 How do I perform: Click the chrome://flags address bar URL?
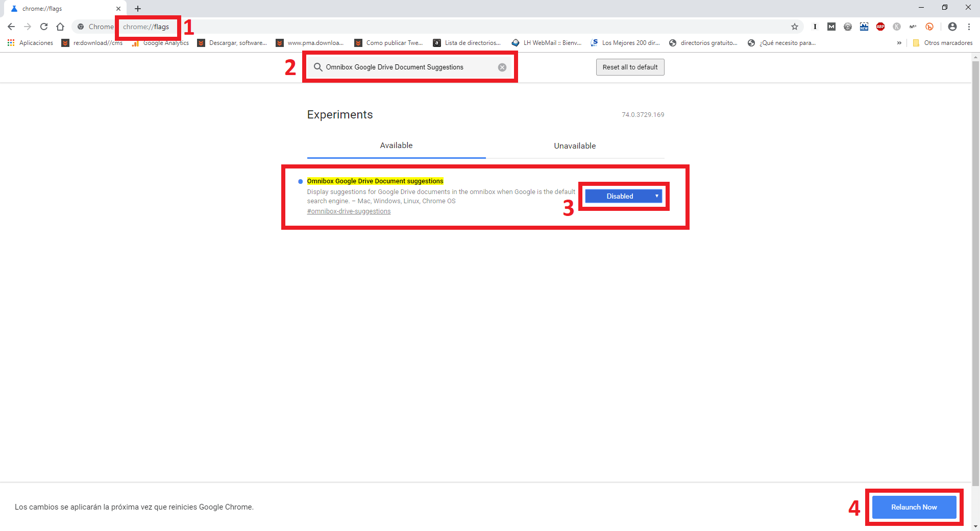pos(146,27)
